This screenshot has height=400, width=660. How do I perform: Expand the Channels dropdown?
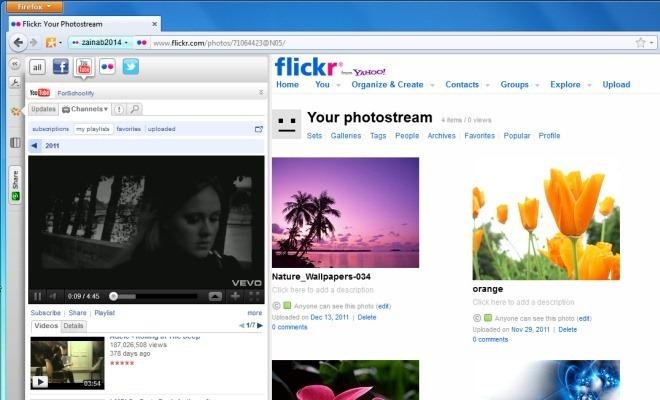coord(85,109)
